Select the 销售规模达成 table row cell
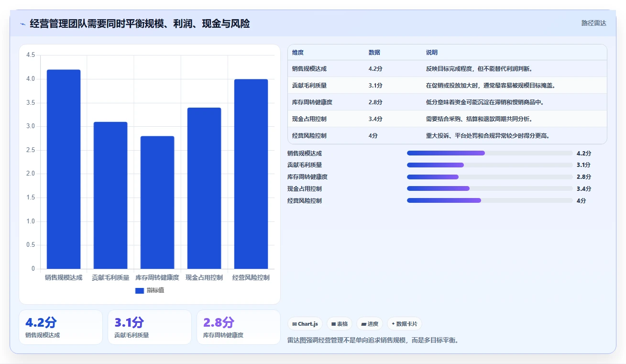Image resolution: width=626 pixels, height=364 pixels. [x=309, y=69]
